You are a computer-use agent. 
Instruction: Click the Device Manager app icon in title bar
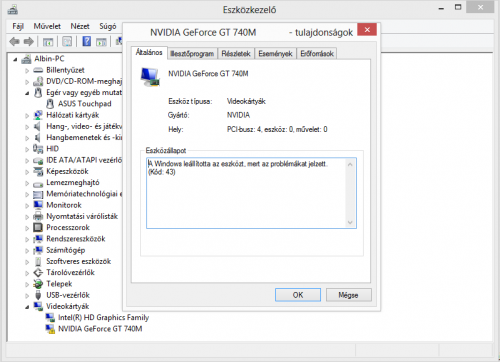tap(13, 10)
